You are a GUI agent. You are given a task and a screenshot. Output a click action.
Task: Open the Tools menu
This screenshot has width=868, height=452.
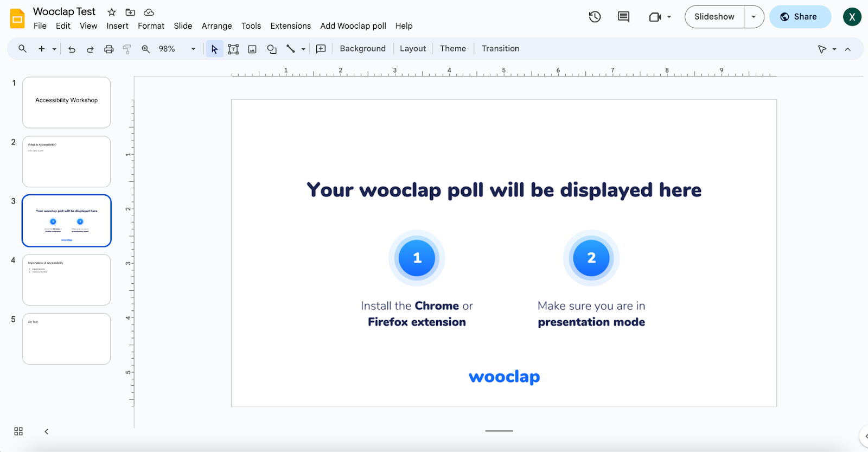coord(251,26)
